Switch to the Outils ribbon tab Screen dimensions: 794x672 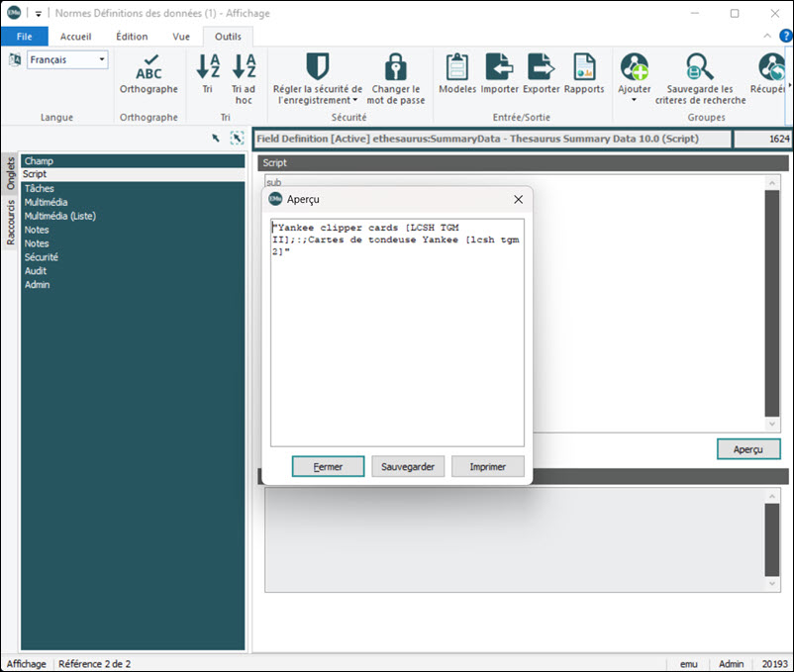[228, 37]
